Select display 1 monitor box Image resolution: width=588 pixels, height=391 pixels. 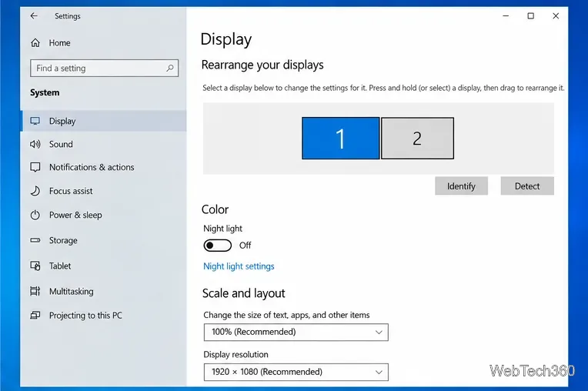coord(340,138)
